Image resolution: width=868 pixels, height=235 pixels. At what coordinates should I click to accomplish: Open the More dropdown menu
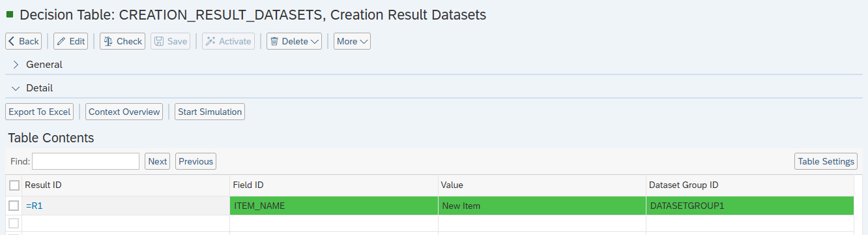point(352,41)
